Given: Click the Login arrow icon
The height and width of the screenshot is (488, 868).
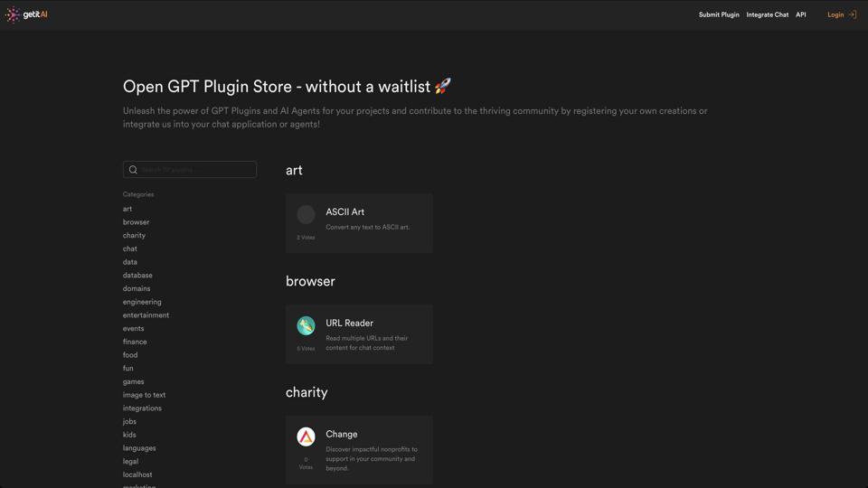Looking at the screenshot, I should [852, 14].
